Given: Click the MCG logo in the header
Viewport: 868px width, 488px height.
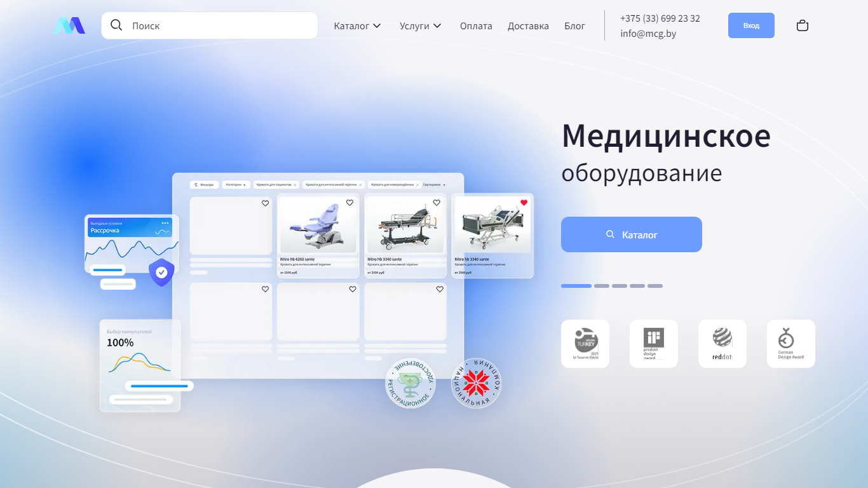Looking at the screenshot, I should point(69,25).
